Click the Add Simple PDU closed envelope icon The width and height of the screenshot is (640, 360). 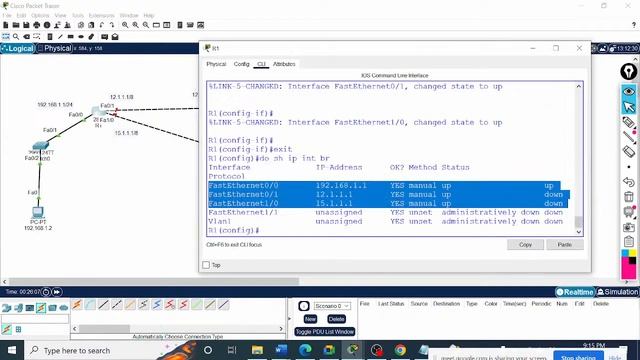coord(104,37)
